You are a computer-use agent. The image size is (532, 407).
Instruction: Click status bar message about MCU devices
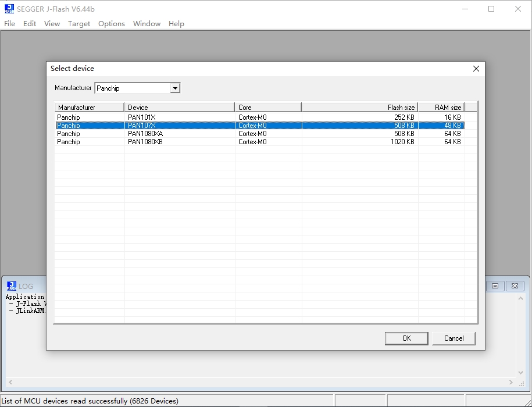(x=90, y=401)
